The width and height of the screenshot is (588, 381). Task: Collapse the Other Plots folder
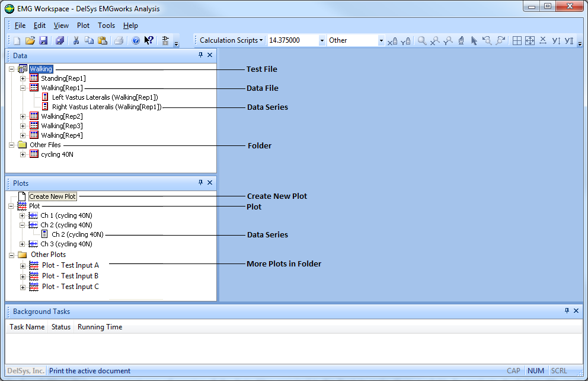pyautogui.click(x=12, y=255)
